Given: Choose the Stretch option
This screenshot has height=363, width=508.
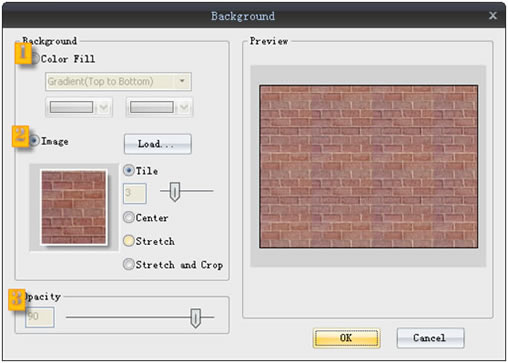Looking at the screenshot, I should pyautogui.click(x=129, y=241).
